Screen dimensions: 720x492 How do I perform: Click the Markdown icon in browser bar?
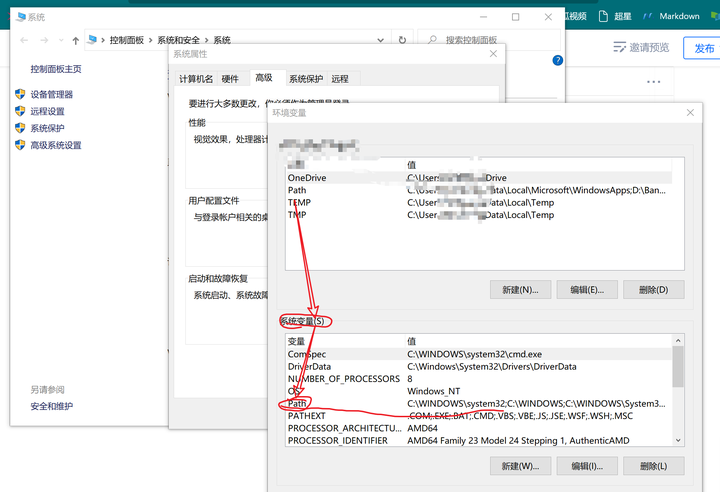tap(647, 16)
